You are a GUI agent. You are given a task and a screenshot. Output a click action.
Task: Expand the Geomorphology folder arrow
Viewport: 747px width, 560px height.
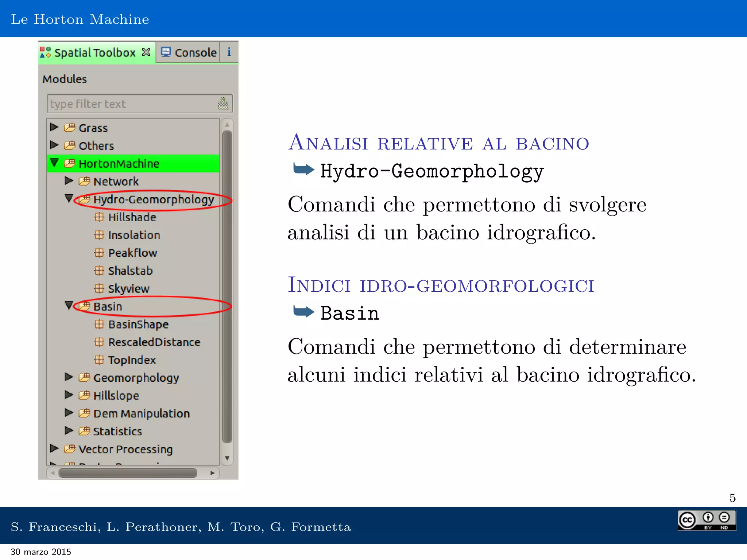point(69,377)
